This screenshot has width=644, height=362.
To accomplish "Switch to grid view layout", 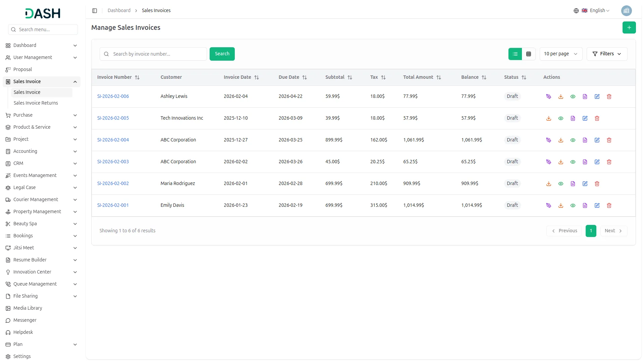I will tap(529, 54).
